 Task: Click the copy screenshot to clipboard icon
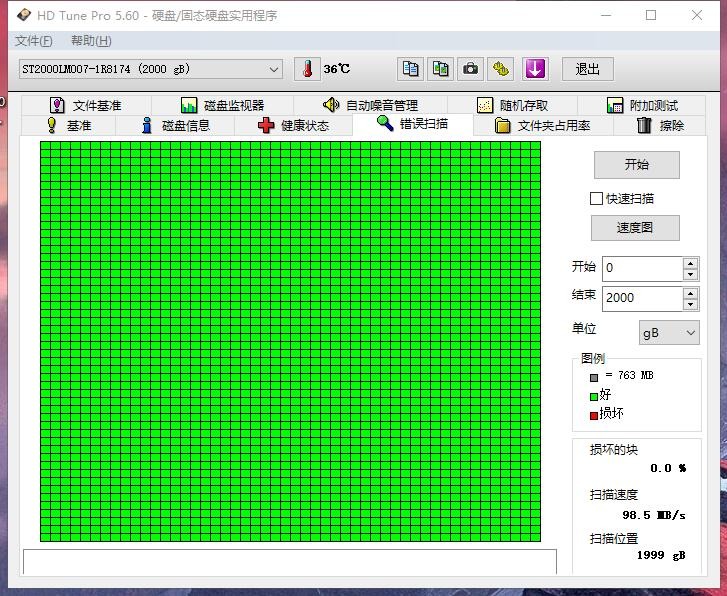coord(440,69)
